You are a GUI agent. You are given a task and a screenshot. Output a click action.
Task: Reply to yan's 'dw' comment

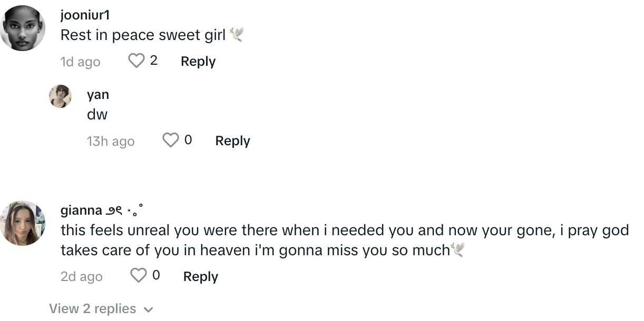pos(233,141)
